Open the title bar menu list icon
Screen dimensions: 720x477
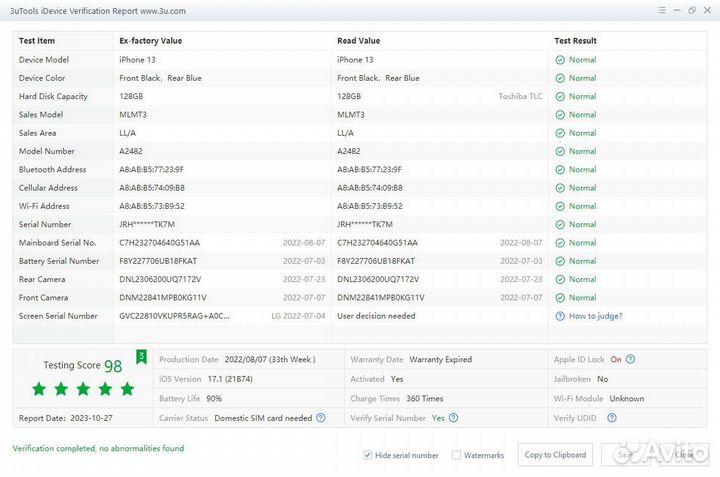coord(662,10)
